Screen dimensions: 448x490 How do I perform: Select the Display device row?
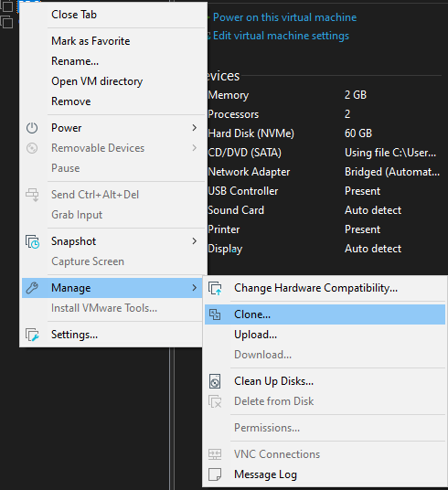325,249
